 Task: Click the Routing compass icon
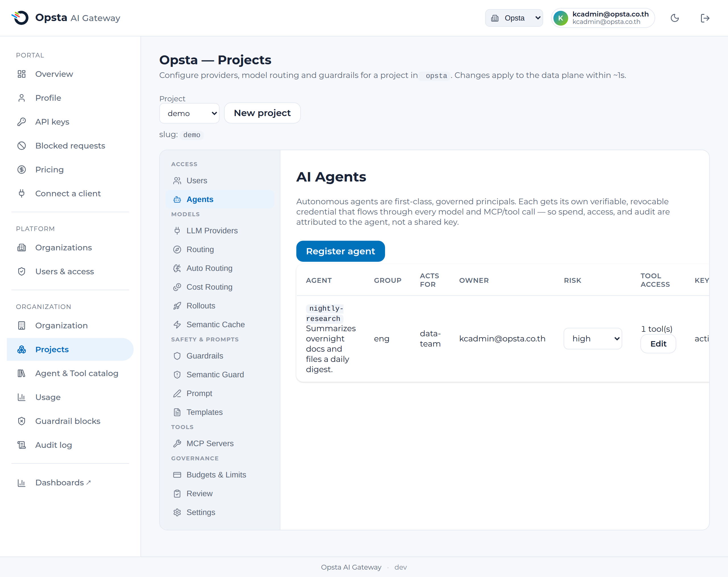click(177, 249)
